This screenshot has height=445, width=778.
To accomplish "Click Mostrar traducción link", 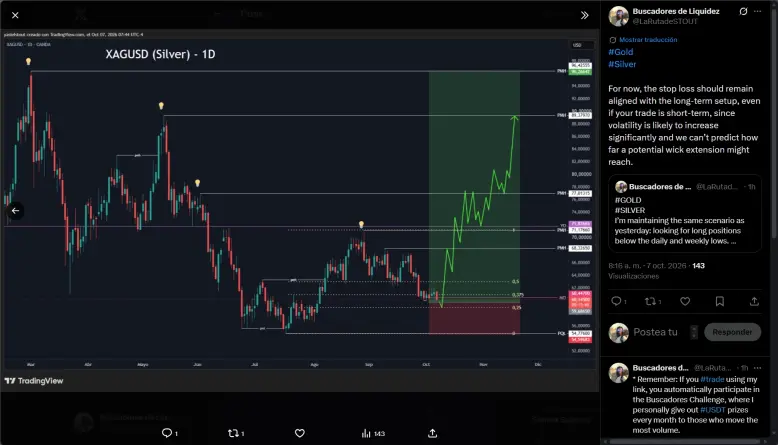I will tap(648, 40).
